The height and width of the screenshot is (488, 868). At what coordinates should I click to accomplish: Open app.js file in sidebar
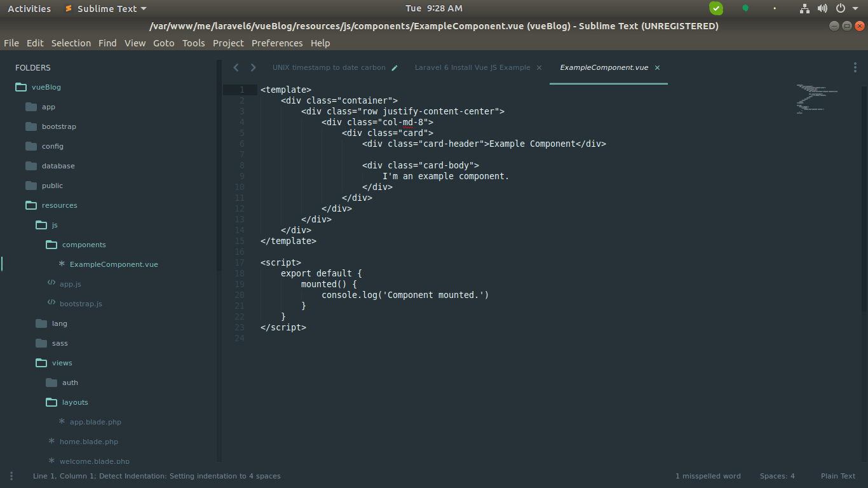click(70, 284)
